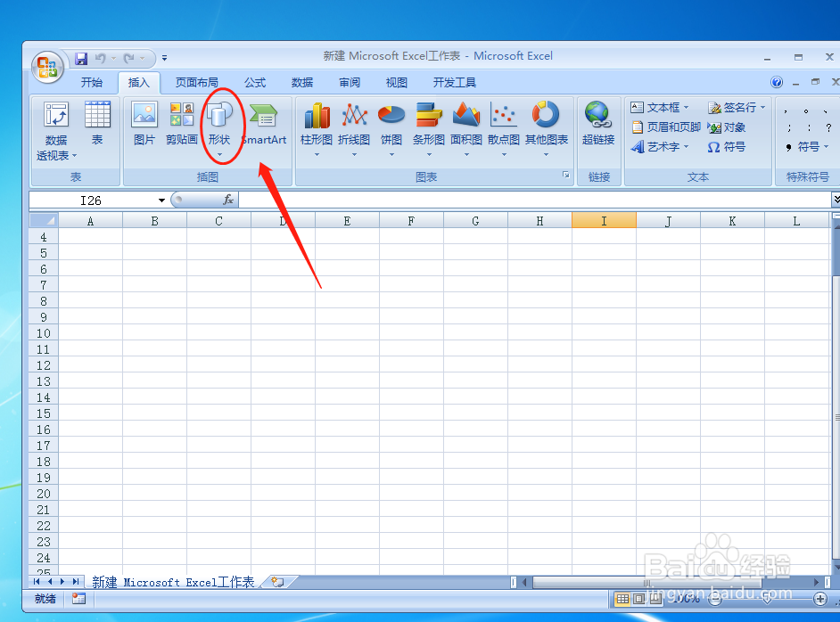Expand the chart dialog launcher in 图表 group

565,175
